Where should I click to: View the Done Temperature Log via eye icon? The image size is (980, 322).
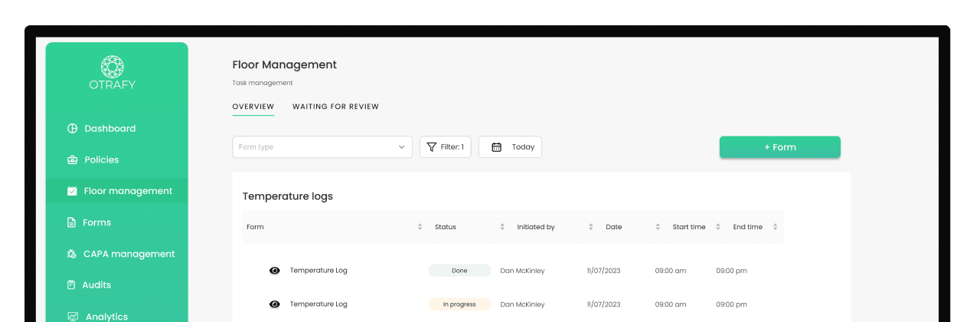click(275, 271)
